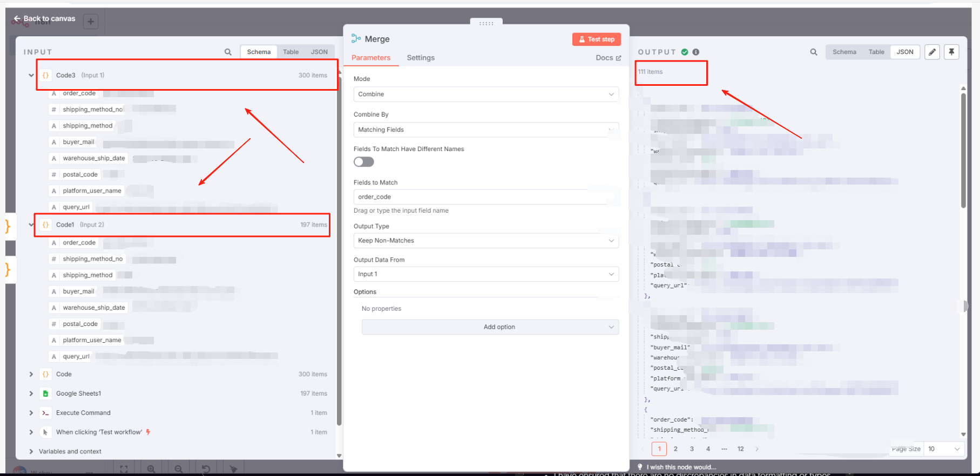Select output Table view tab
Screen dimensions: 980x476
tap(876, 52)
